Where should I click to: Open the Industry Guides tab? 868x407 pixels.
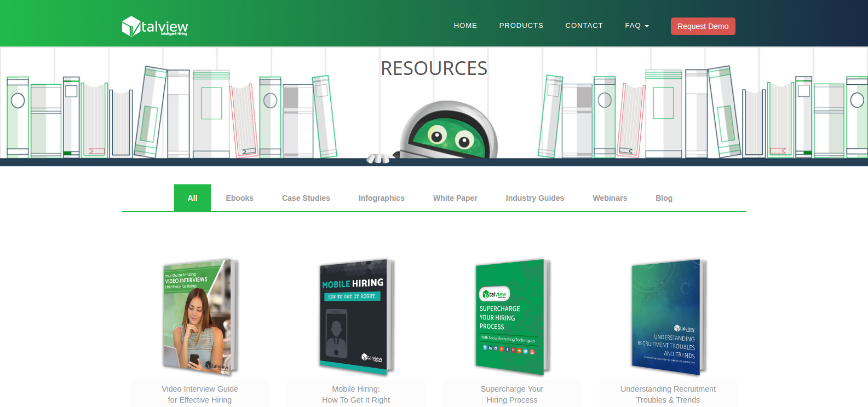point(534,198)
